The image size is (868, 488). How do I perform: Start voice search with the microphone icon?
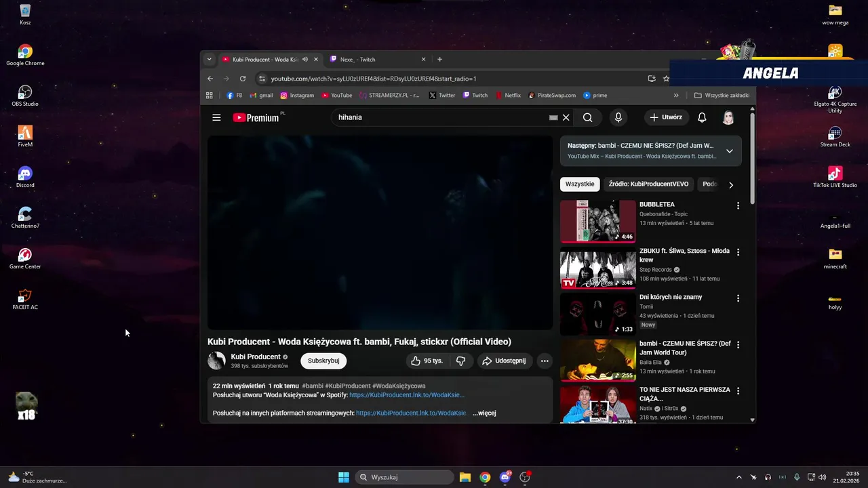(618, 117)
